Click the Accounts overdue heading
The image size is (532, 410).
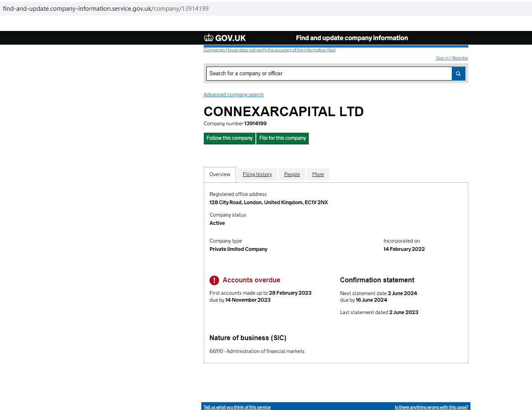click(251, 280)
